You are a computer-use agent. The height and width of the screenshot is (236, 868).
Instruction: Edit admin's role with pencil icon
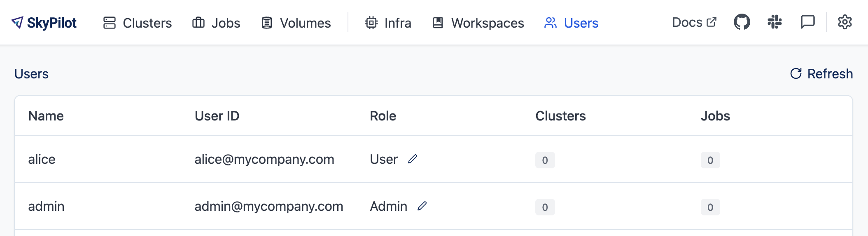click(x=422, y=206)
